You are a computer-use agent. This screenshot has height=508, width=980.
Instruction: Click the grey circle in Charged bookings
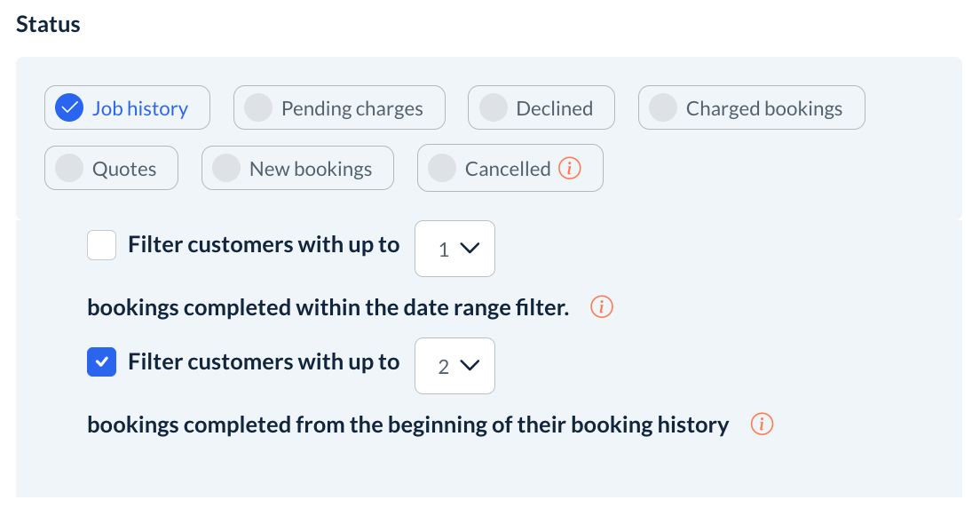(x=663, y=108)
